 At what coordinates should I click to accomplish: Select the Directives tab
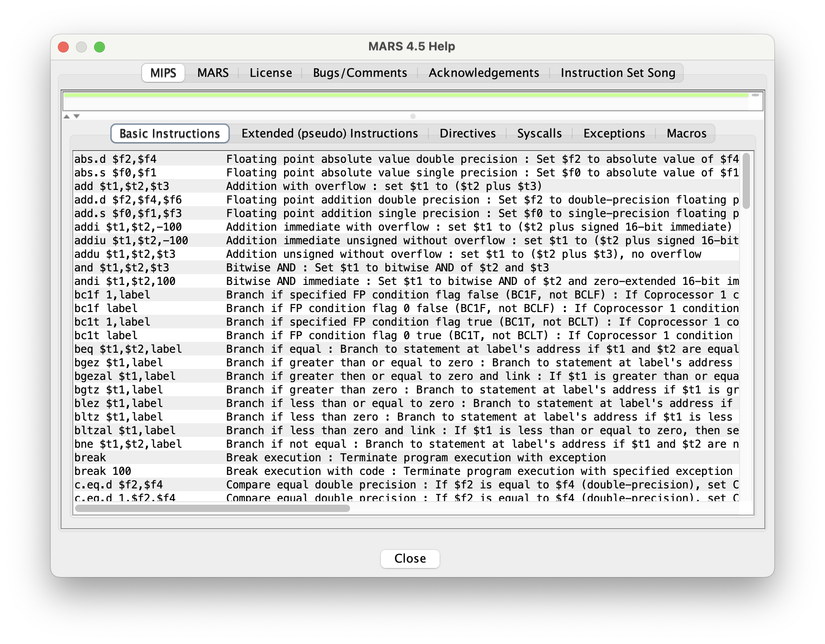pos(468,133)
